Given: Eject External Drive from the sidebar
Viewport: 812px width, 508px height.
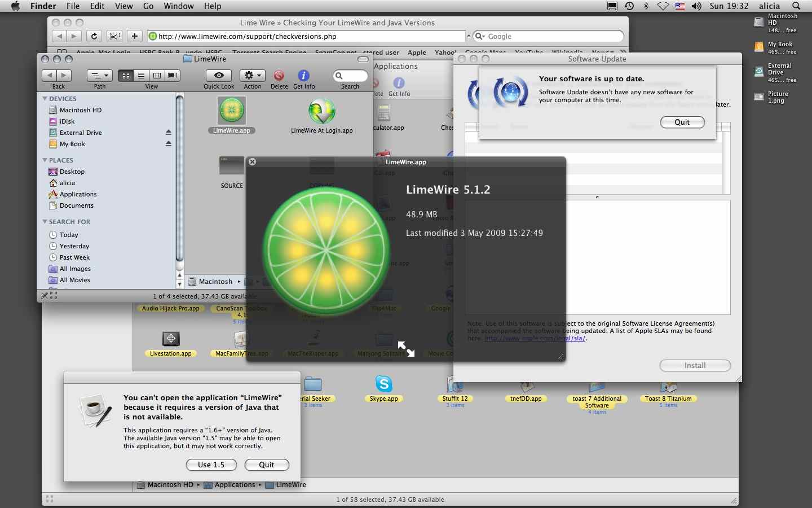Looking at the screenshot, I should 168,133.
